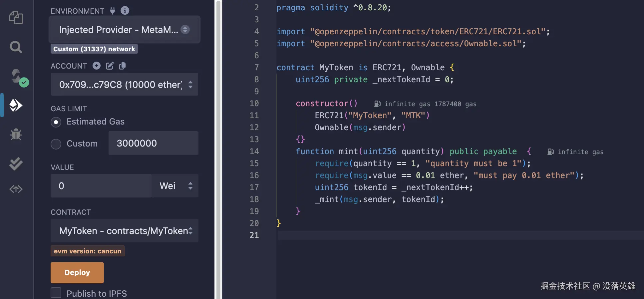This screenshot has height=299, width=644.
Task: Click the Deploy button
Action: (77, 272)
